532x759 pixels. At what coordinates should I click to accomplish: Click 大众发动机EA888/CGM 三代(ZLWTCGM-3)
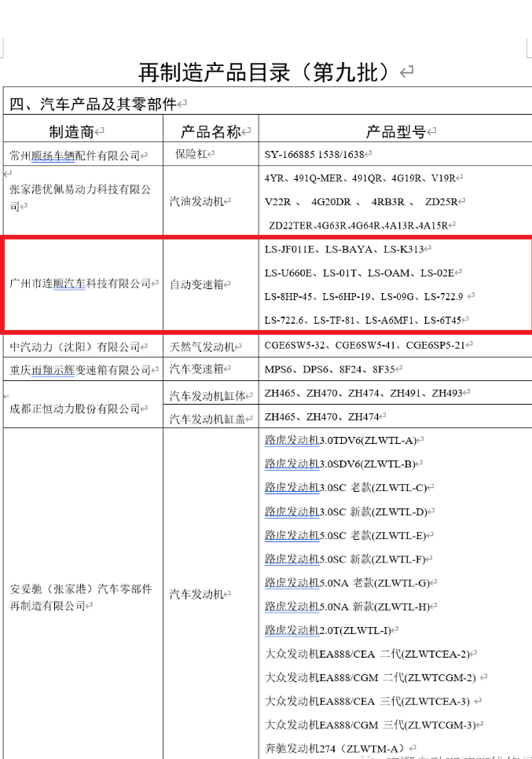tap(370, 724)
